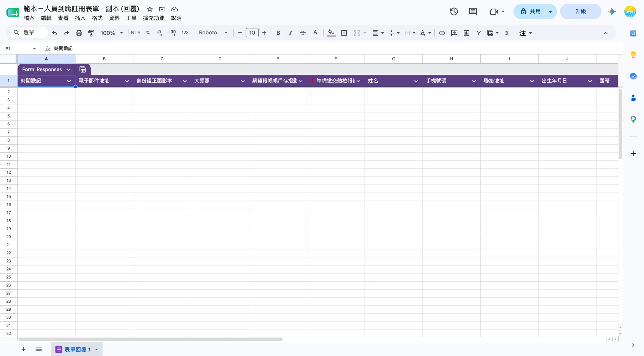This screenshot has width=644, height=356.
Task: Open the comments panel icon
Action: point(473,12)
